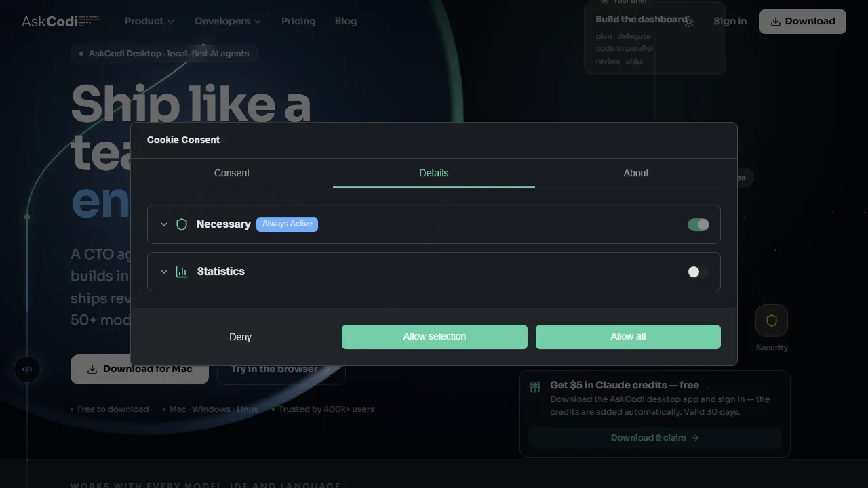Image resolution: width=868 pixels, height=488 pixels.
Task: Open the Developers dropdown menu
Action: coord(228,21)
